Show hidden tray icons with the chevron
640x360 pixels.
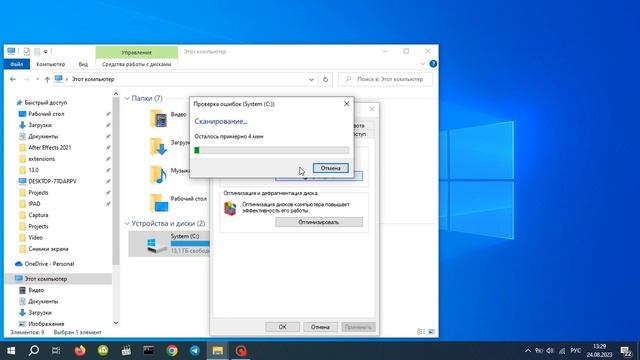[528, 351]
